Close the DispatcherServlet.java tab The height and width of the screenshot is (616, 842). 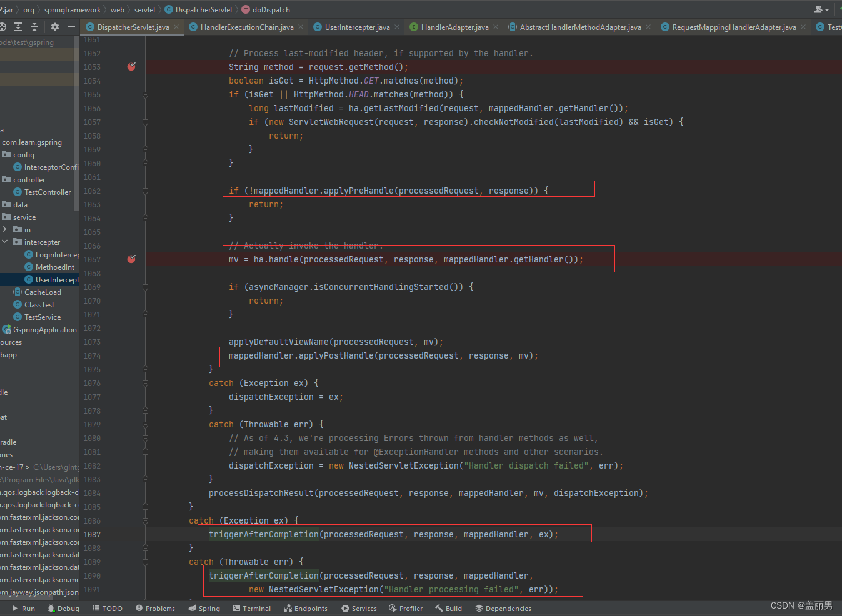point(176,27)
